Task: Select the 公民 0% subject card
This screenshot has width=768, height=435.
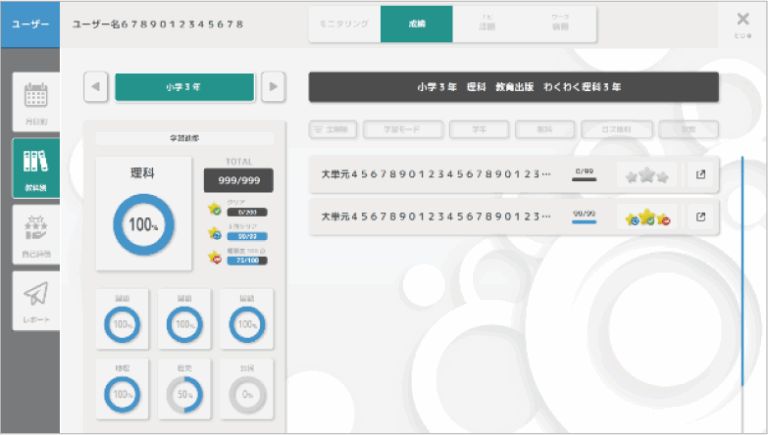Action: pos(247,389)
